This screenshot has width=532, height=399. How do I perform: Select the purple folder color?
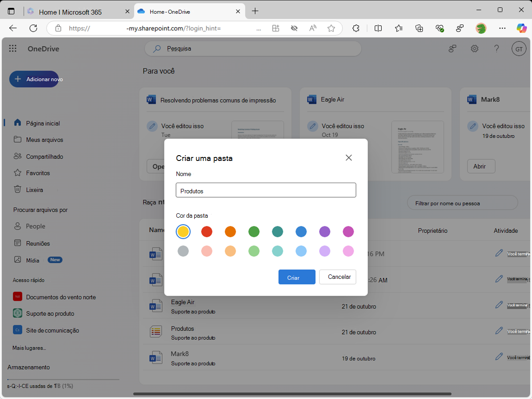pos(325,231)
